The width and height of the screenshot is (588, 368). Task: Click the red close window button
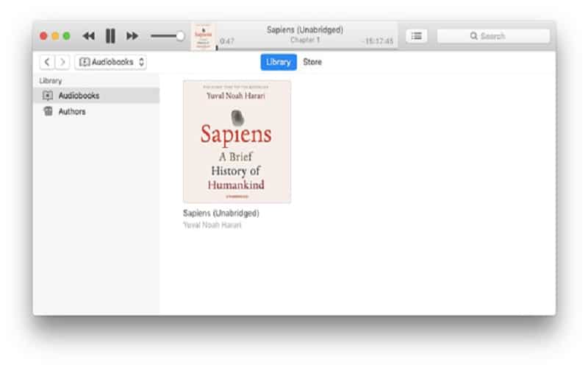(x=43, y=36)
